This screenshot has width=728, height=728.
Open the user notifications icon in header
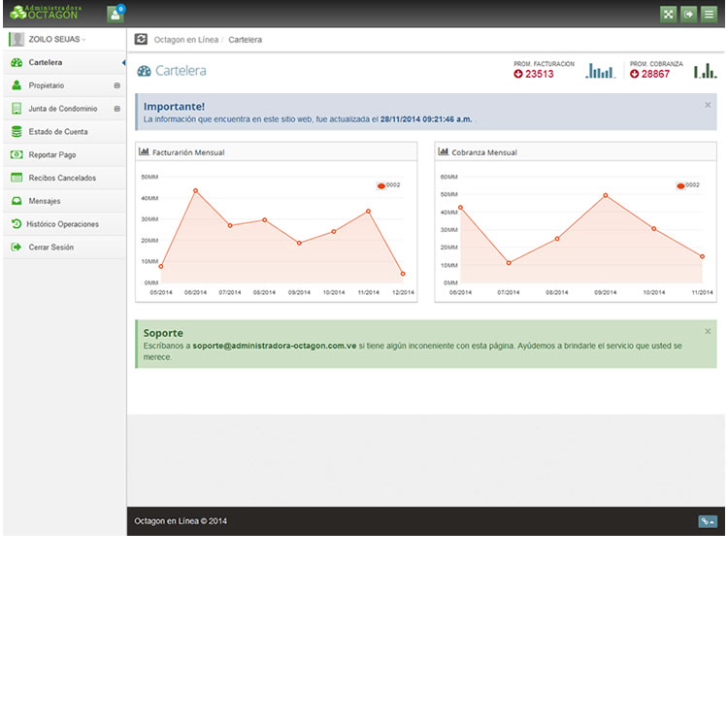point(116,14)
